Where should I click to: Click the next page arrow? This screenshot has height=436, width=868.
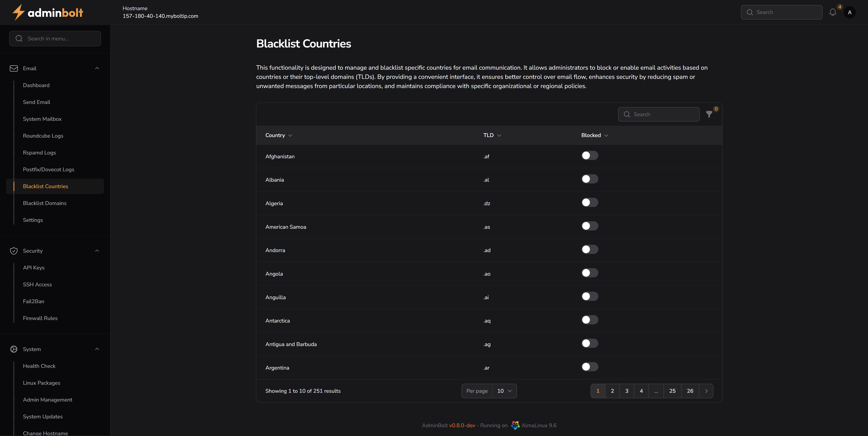(x=707, y=391)
